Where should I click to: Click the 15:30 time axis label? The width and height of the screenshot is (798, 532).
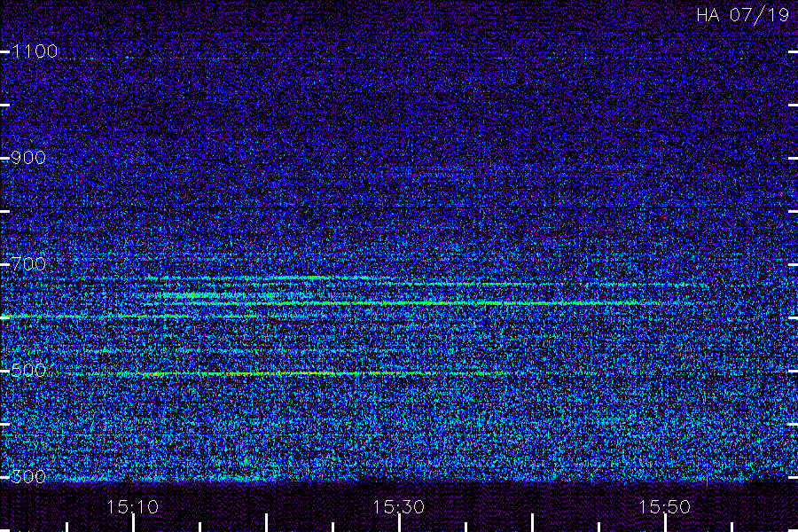coord(398,506)
